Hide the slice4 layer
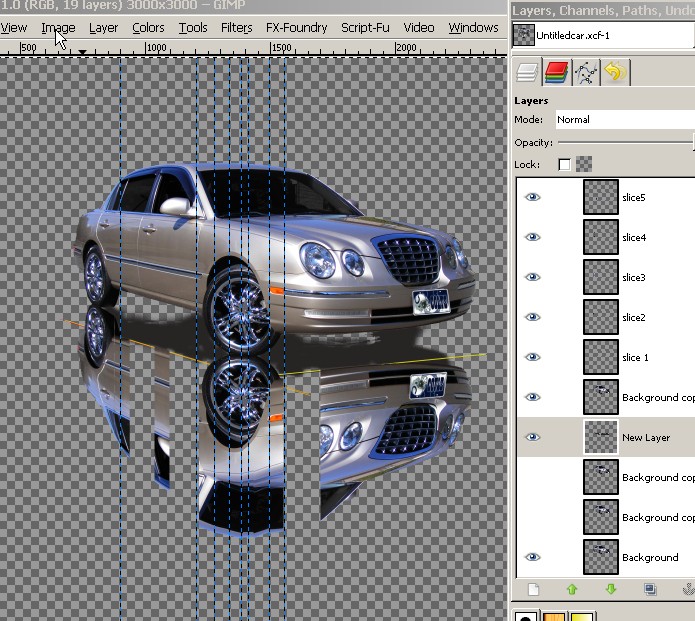 [532, 237]
